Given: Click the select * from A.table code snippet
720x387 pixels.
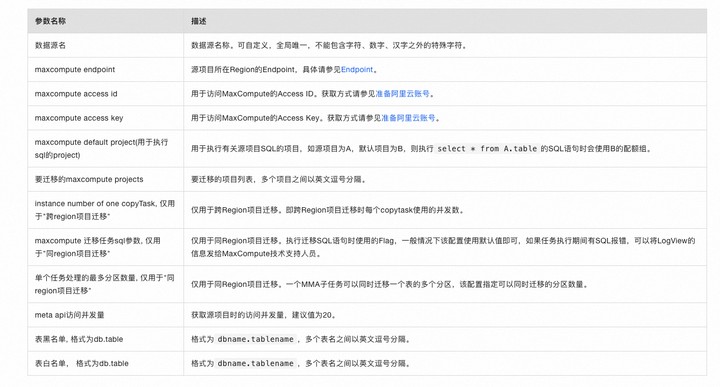Looking at the screenshot, I should (487, 149).
